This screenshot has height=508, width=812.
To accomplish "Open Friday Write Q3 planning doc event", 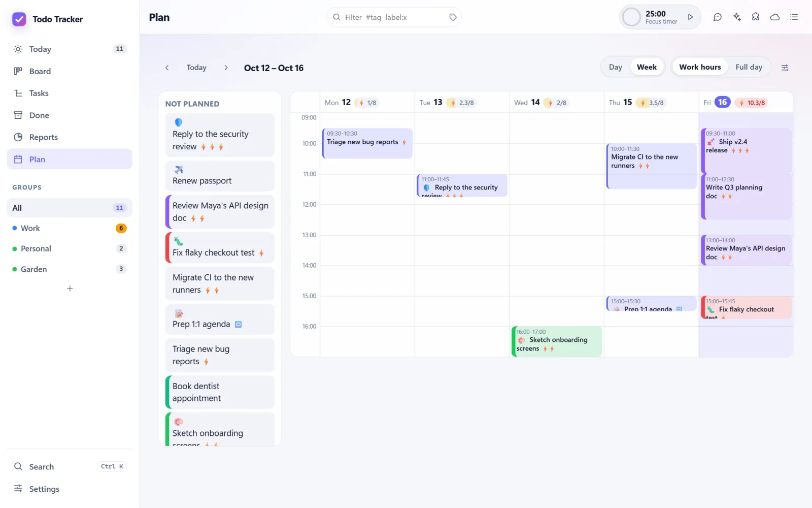I will coord(746,197).
